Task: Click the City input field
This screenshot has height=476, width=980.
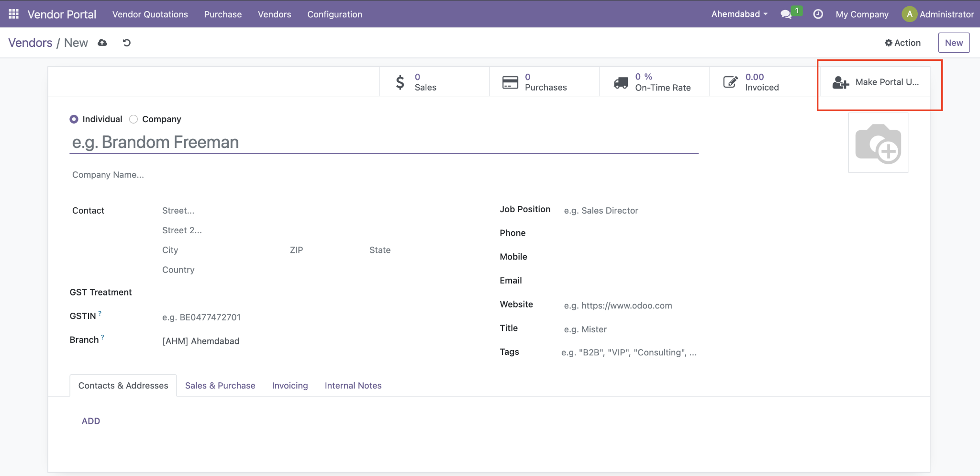Action: pos(223,250)
